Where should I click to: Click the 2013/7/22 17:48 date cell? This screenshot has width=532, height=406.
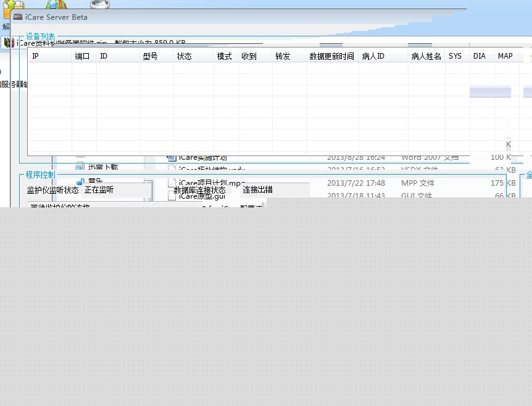tap(356, 183)
